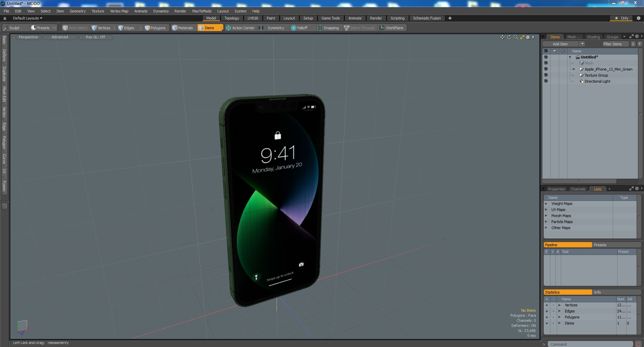Image resolution: width=644 pixels, height=347 pixels.
Task: Add a new tab beside Lists
Action: [x=609, y=189]
